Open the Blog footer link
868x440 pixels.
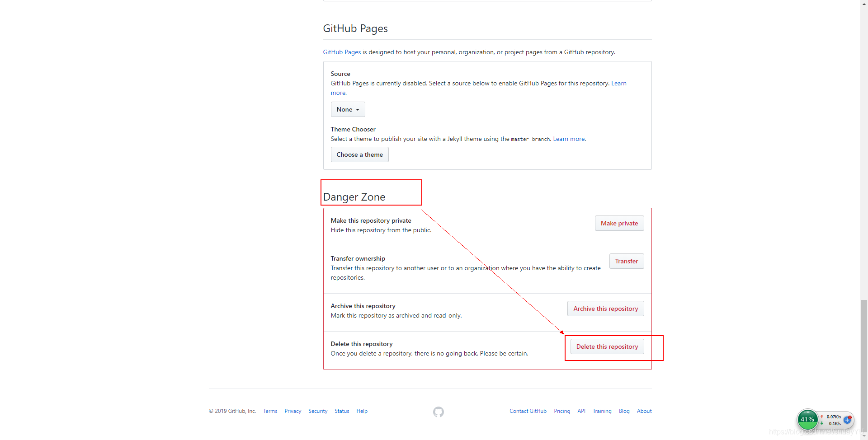(624, 411)
